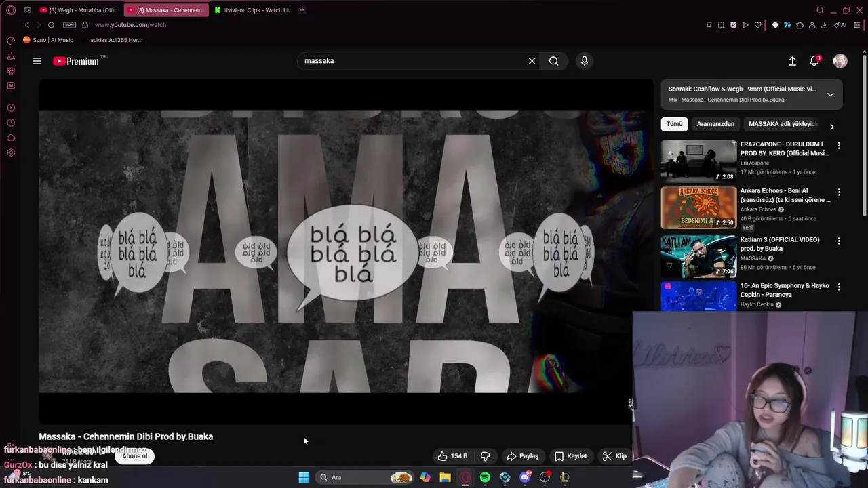
Task: Like the video with 154 B
Action: click(452, 456)
